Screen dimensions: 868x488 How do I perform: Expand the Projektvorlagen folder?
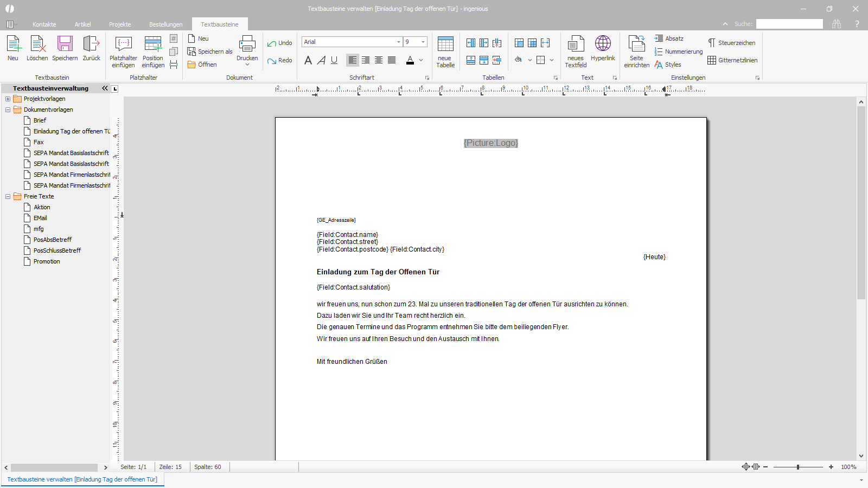[8, 99]
